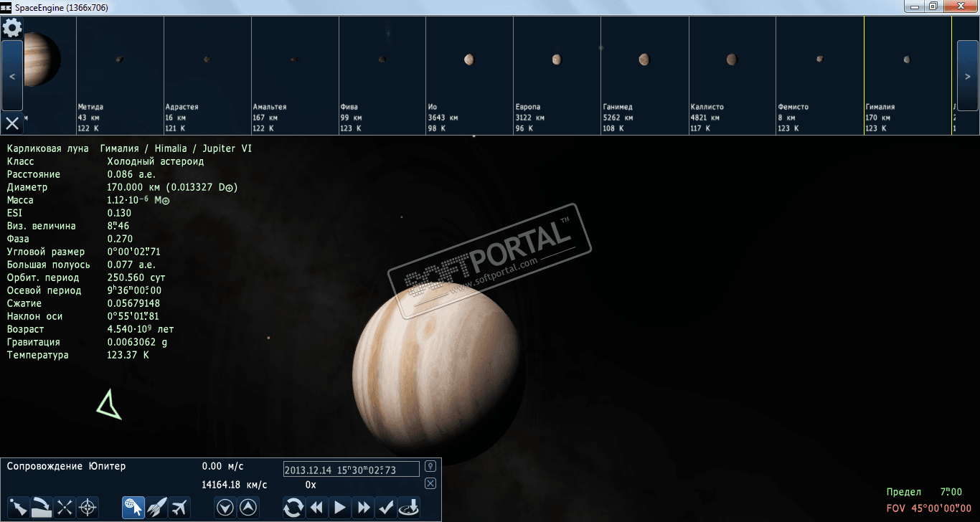
Task: Click the '0.00 м/с' velocity readout
Action: coord(222,466)
